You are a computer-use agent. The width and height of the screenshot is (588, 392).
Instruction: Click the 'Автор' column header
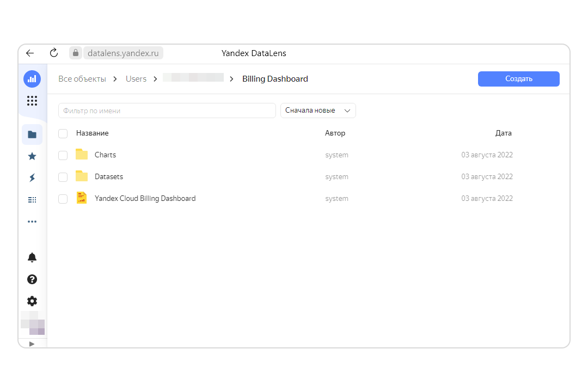(335, 133)
